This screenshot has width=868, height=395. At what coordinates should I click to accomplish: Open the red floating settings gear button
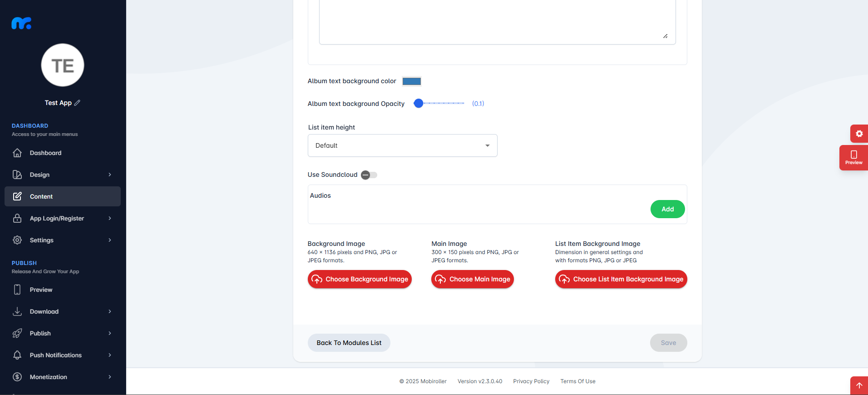pos(859,134)
